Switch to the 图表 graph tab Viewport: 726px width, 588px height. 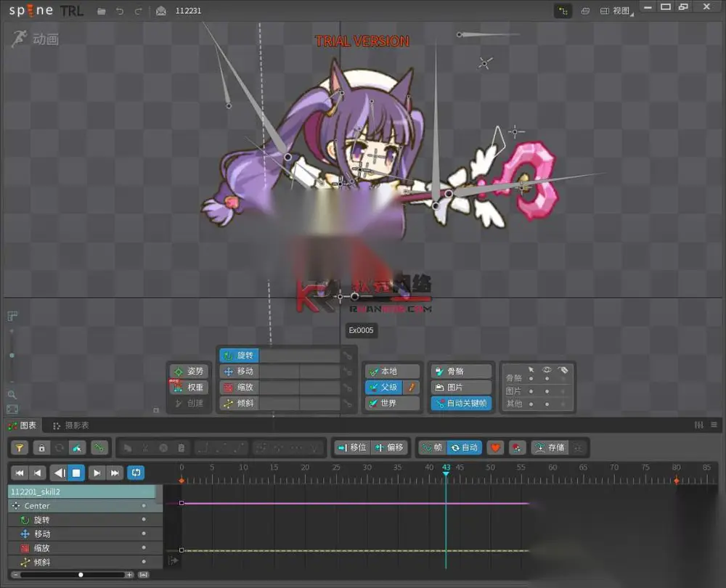[x=23, y=425]
